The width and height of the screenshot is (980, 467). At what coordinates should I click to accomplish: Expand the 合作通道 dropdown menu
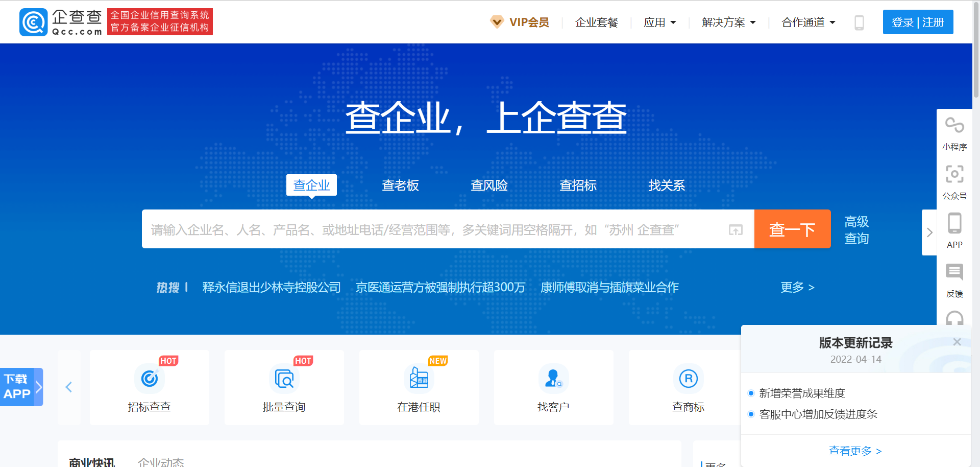(808, 22)
